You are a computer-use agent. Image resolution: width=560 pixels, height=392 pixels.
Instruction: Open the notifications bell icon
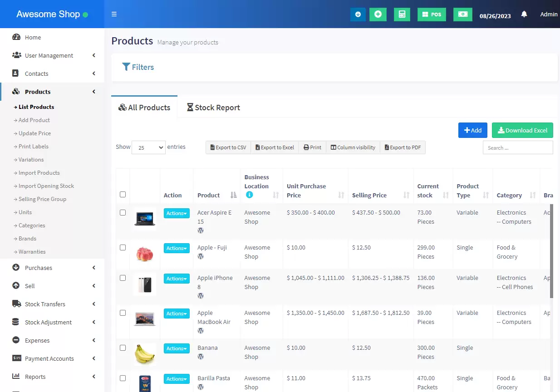click(524, 15)
